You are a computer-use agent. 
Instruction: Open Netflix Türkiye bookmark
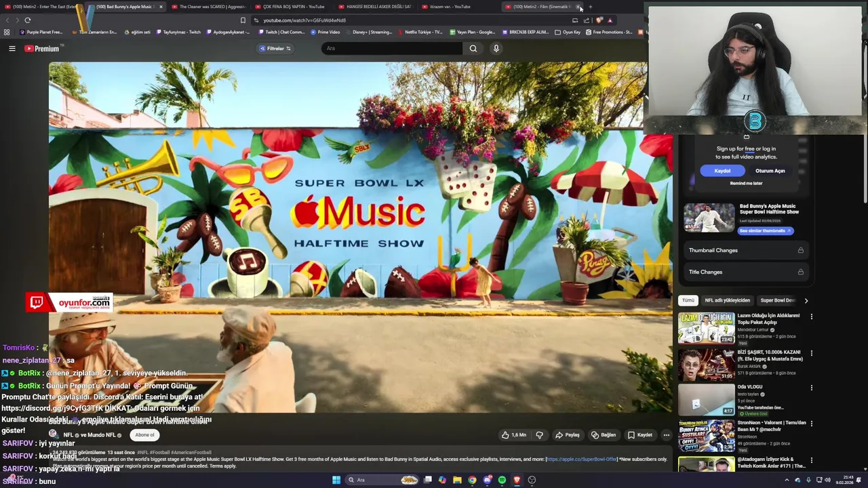420,32
